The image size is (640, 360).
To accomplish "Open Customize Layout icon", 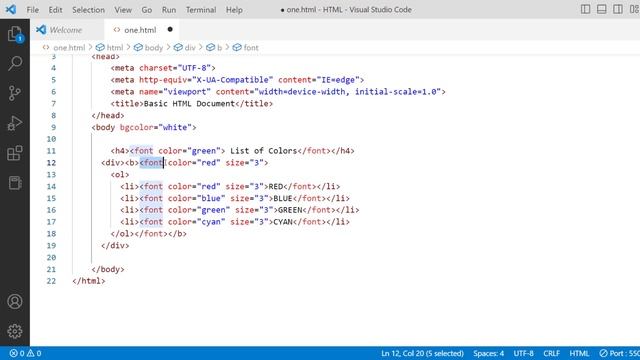I will [x=634, y=9].
